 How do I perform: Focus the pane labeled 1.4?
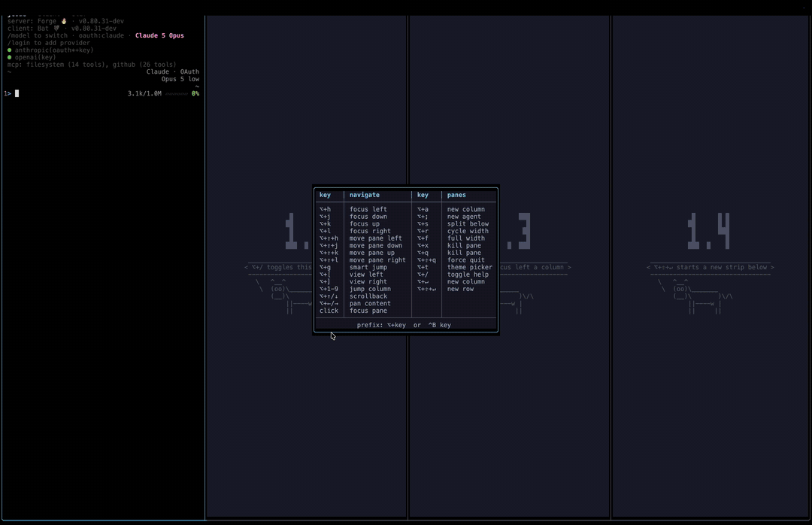point(710,267)
